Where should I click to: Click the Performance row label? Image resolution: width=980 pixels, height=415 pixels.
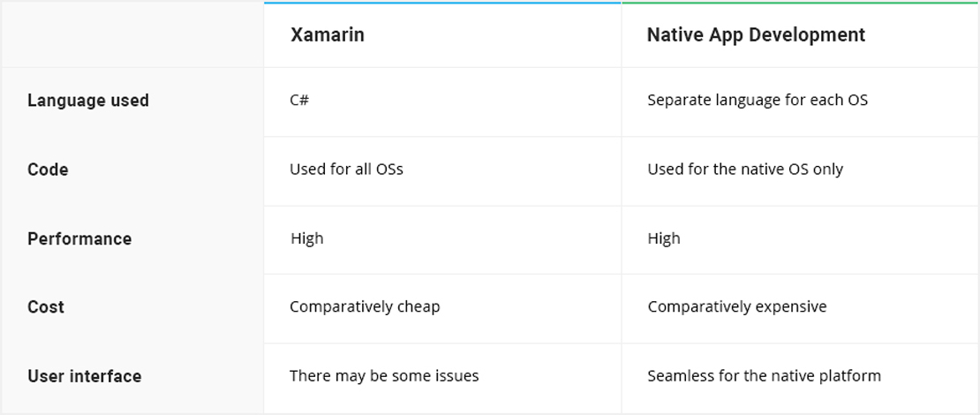pos(79,238)
